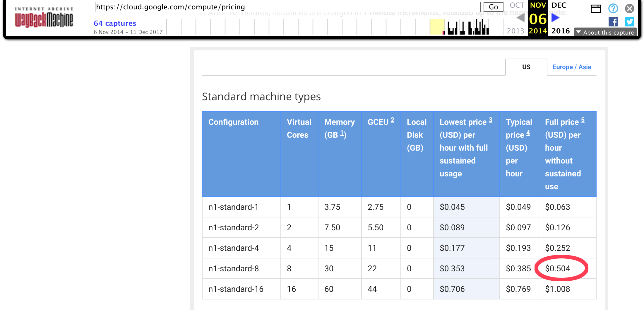Click the Wayback URL input field
Screen dimensions: 644x310
287,7
